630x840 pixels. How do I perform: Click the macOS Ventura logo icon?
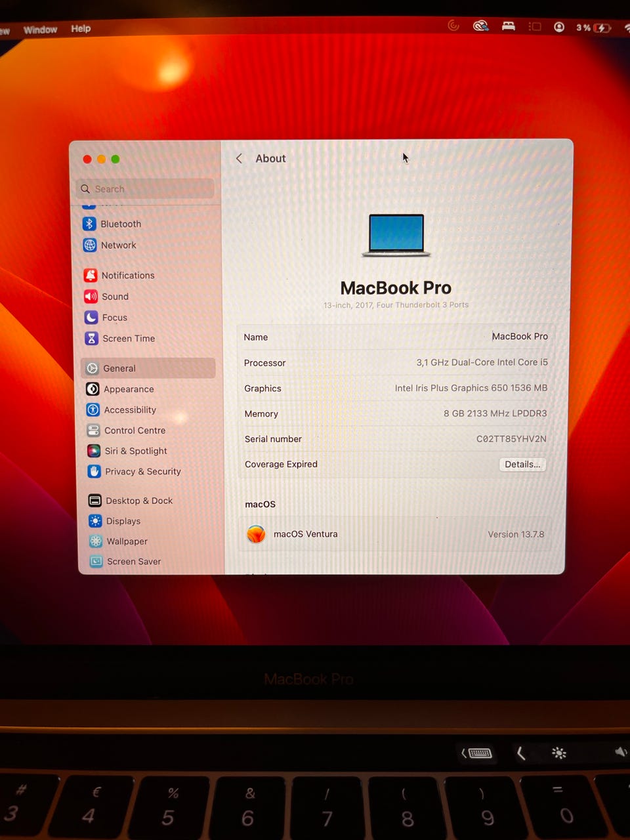pos(256,534)
